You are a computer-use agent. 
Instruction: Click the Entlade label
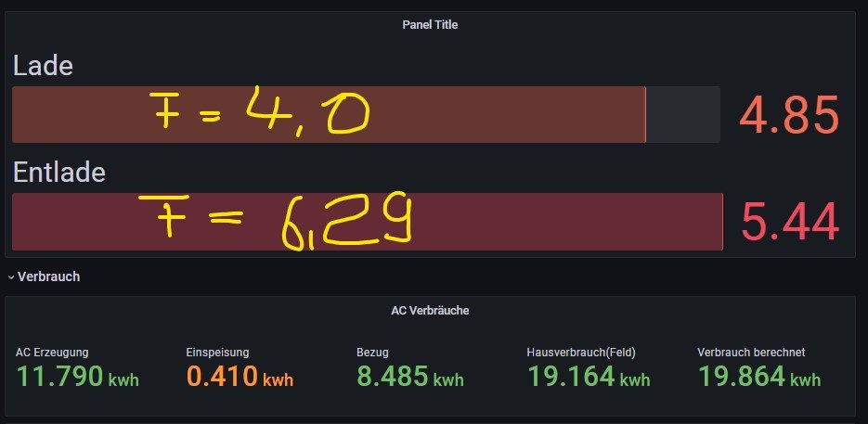(x=58, y=173)
